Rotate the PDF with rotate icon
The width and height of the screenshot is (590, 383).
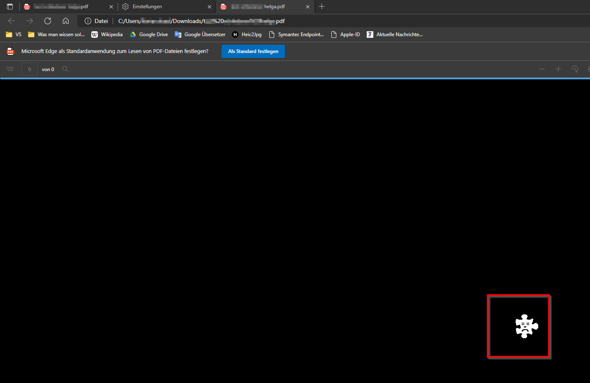click(x=575, y=69)
